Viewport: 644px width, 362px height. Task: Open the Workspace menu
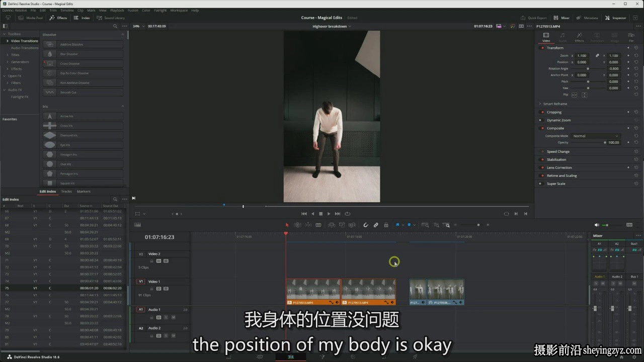coord(179,10)
